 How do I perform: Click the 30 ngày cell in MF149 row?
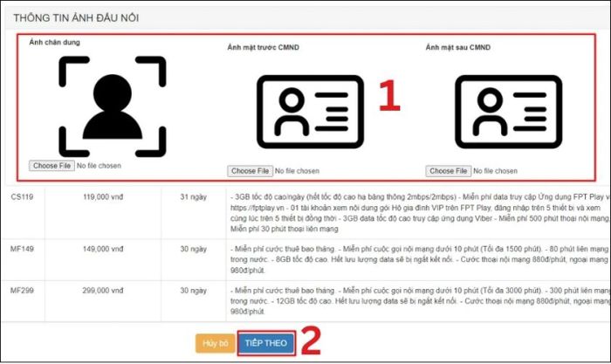(x=193, y=249)
